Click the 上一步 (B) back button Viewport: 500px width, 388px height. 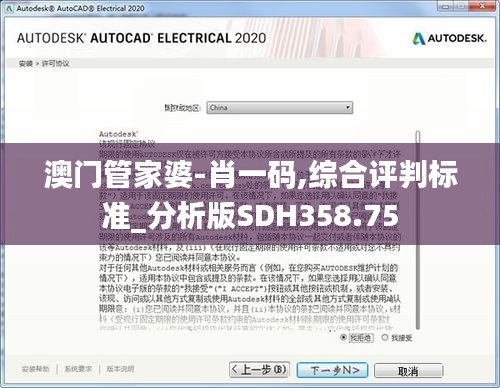[x=259, y=370]
